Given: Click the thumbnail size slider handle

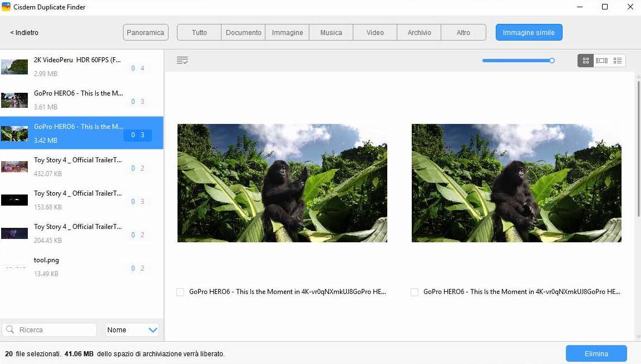Looking at the screenshot, I should tap(551, 61).
